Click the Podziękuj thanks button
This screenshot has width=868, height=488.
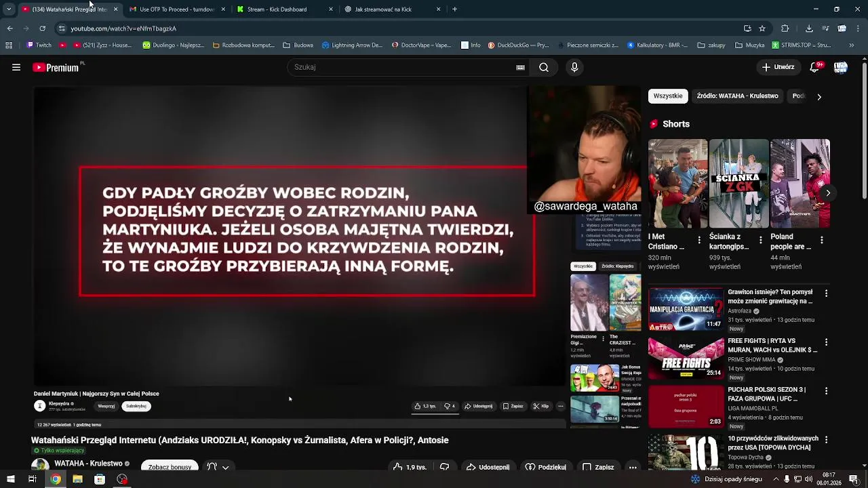tap(546, 467)
